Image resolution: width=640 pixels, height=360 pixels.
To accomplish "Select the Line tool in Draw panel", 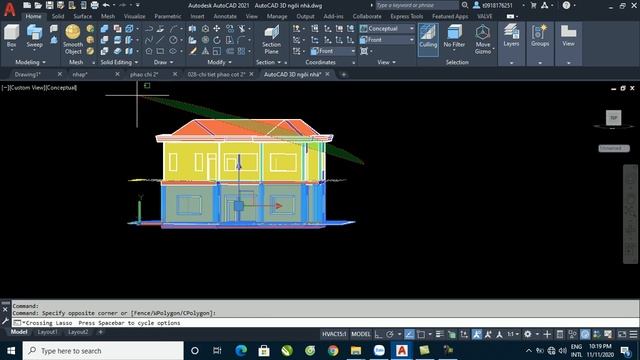I will pos(160,40).
